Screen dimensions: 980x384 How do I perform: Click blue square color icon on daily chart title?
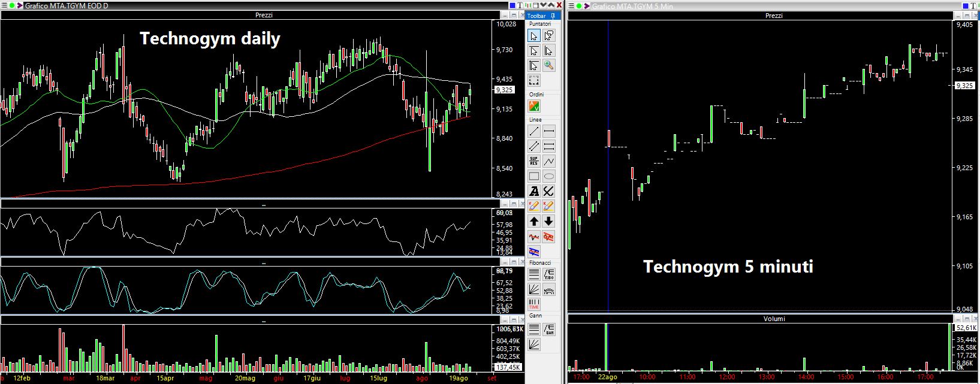point(512,5)
